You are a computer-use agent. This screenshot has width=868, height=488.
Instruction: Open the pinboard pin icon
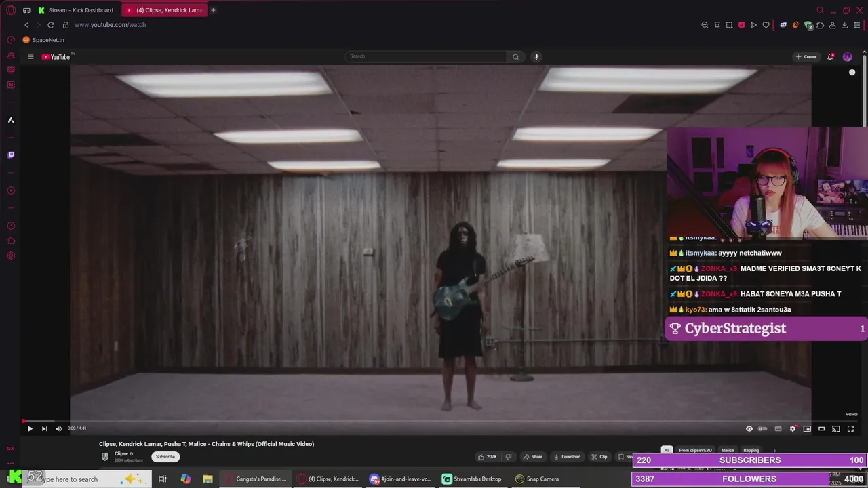(717, 25)
